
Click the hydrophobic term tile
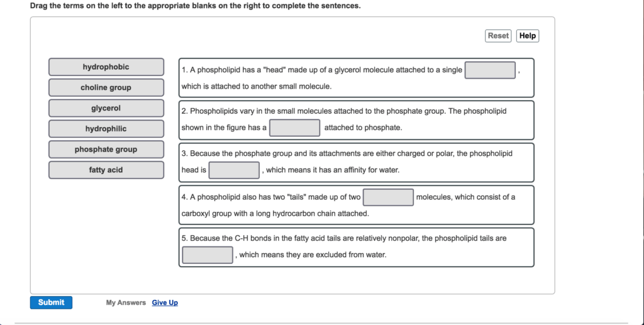click(106, 67)
